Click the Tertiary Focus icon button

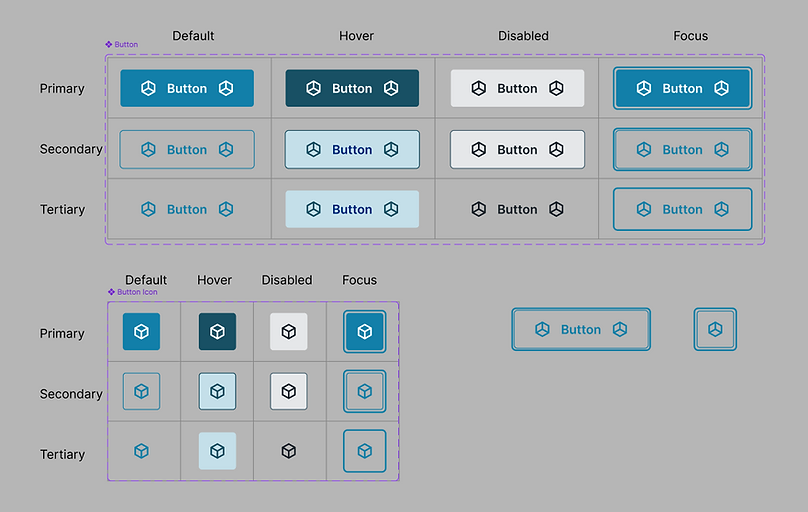click(365, 451)
